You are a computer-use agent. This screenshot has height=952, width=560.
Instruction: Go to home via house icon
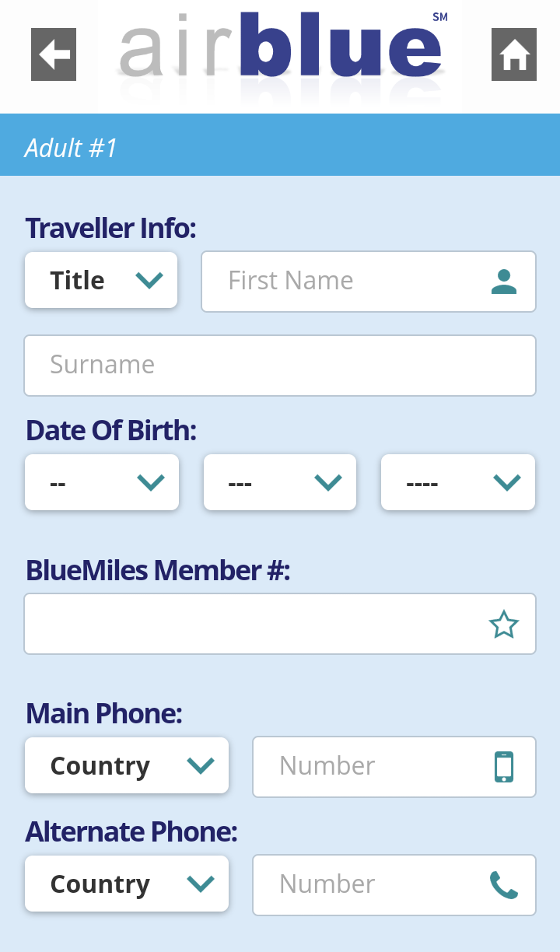point(514,54)
